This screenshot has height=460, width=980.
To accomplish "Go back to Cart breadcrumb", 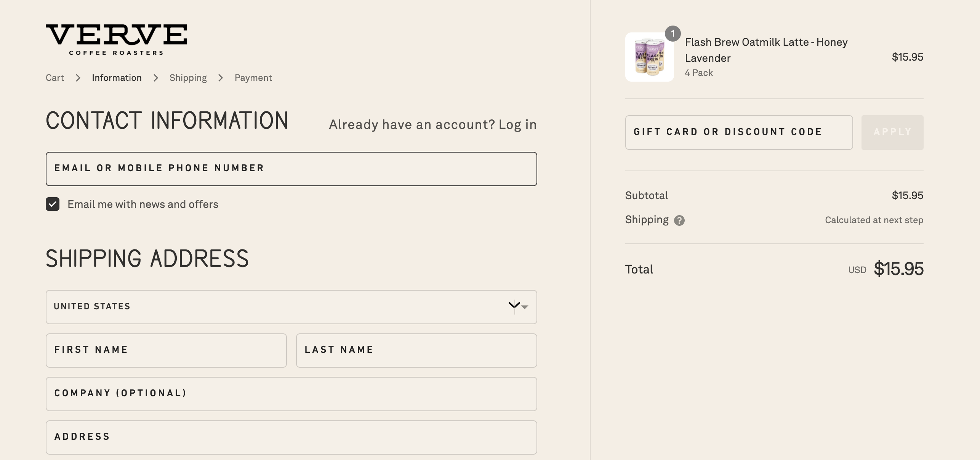I will 55,78.
